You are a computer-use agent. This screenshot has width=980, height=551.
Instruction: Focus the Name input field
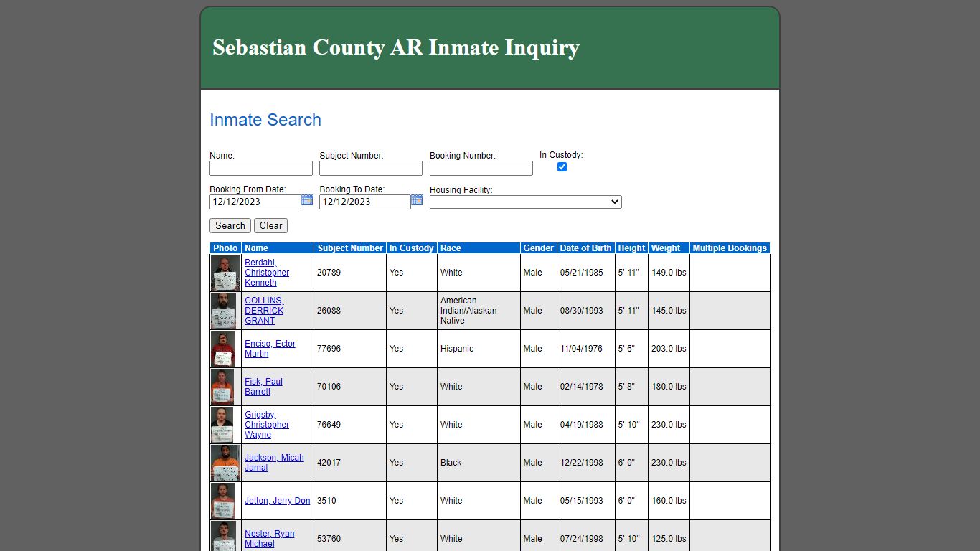coord(261,168)
